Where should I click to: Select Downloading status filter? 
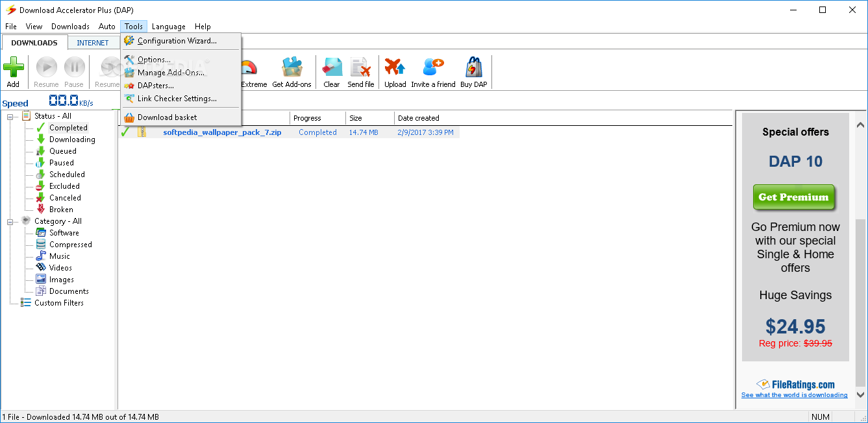pos(72,139)
